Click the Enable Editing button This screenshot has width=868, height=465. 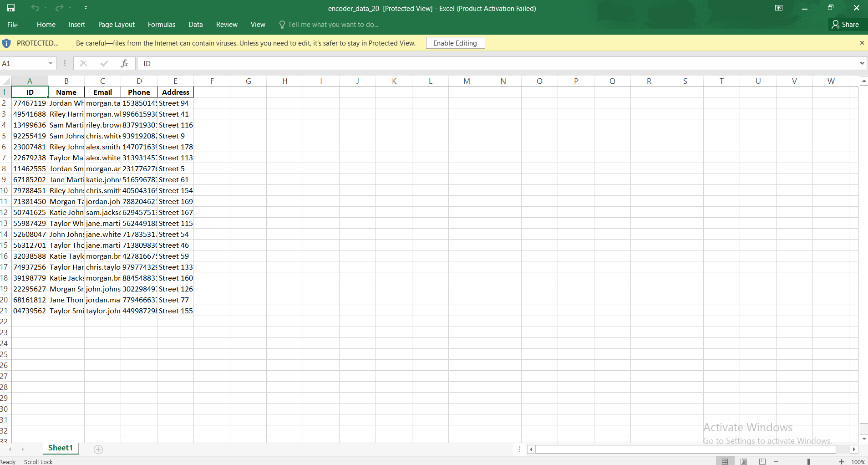[455, 43]
